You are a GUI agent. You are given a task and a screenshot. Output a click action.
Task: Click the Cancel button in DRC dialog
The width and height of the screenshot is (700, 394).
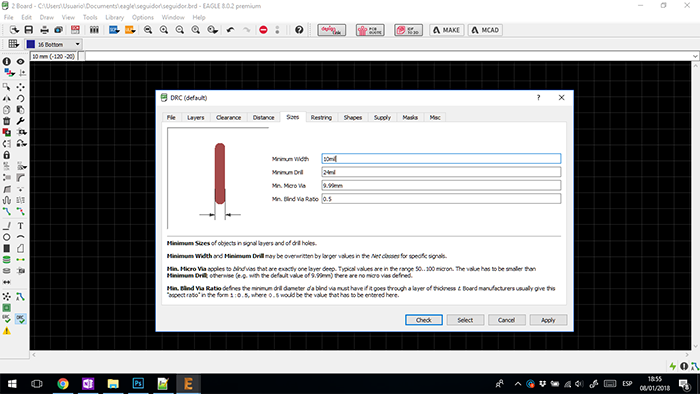tap(506, 320)
